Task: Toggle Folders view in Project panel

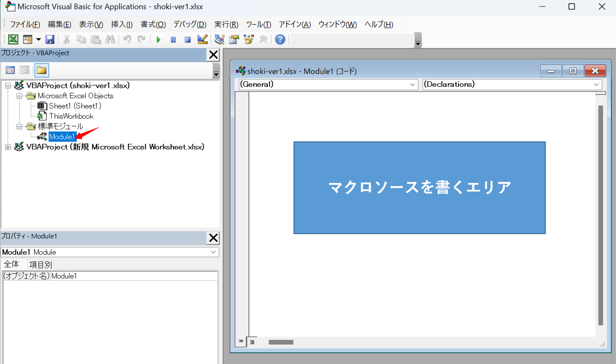Action: [x=42, y=70]
